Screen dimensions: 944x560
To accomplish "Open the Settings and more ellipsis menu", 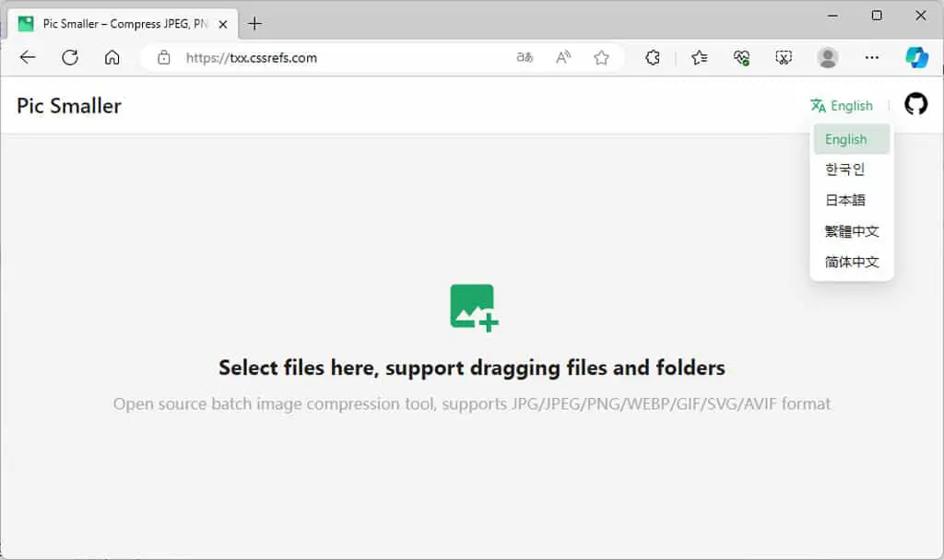I will pyautogui.click(x=872, y=58).
